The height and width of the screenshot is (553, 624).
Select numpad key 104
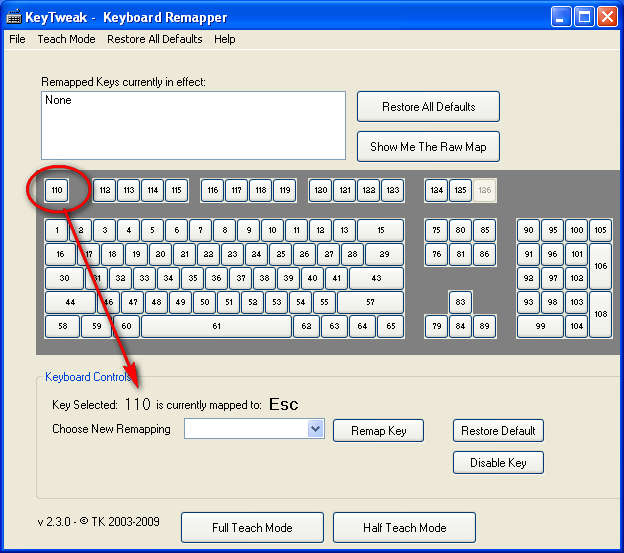click(577, 326)
